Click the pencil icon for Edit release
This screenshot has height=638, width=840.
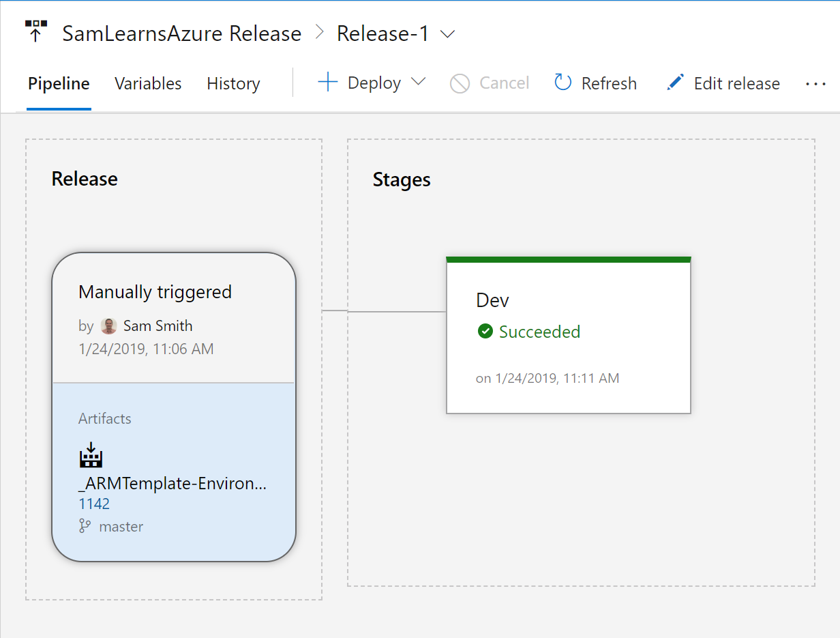pyautogui.click(x=675, y=83)
